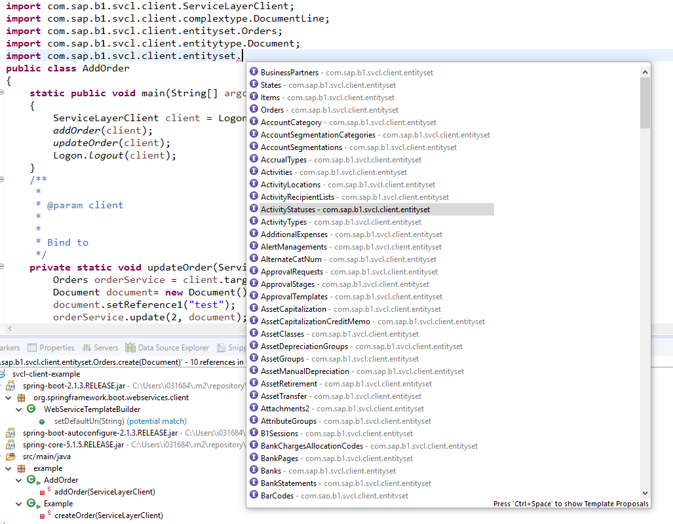Select ApprovalRequests suggestion
This screenshot has height=524, width=673.
tap(343, 272)
